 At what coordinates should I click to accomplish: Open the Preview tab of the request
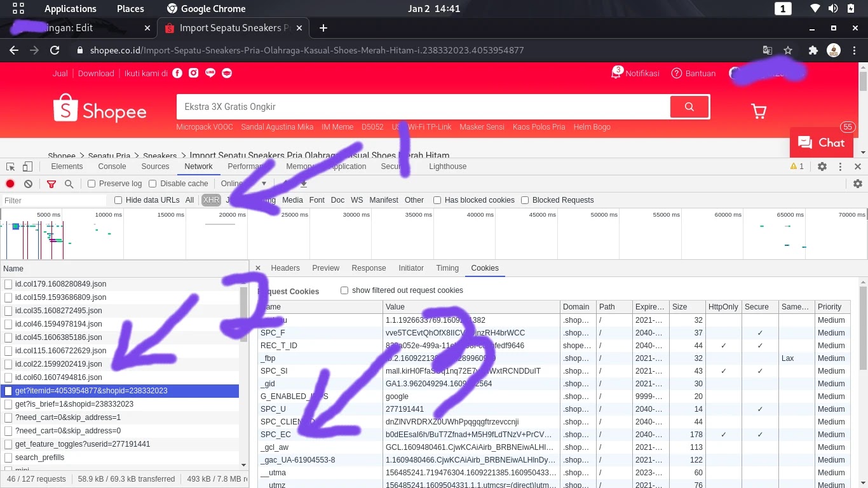(326, 268)
